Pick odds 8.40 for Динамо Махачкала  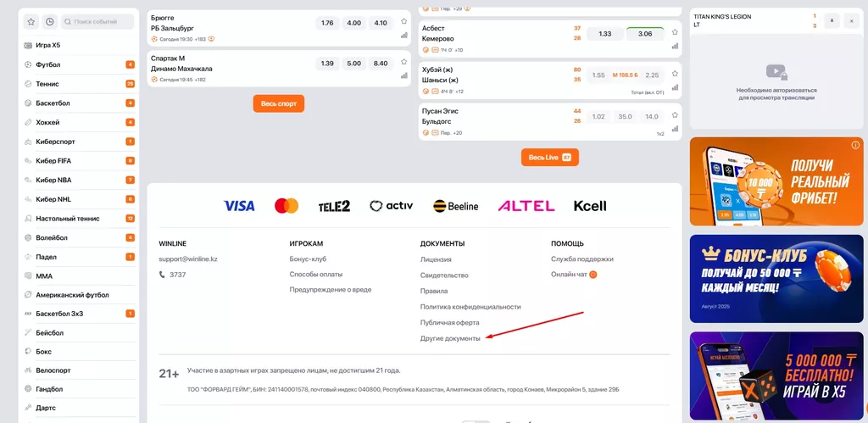pos(381,64)
